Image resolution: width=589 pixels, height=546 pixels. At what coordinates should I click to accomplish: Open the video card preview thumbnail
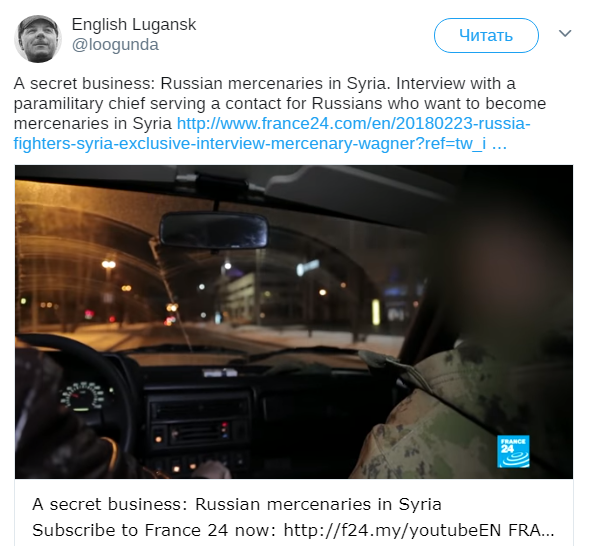click(x=294, y=322)
